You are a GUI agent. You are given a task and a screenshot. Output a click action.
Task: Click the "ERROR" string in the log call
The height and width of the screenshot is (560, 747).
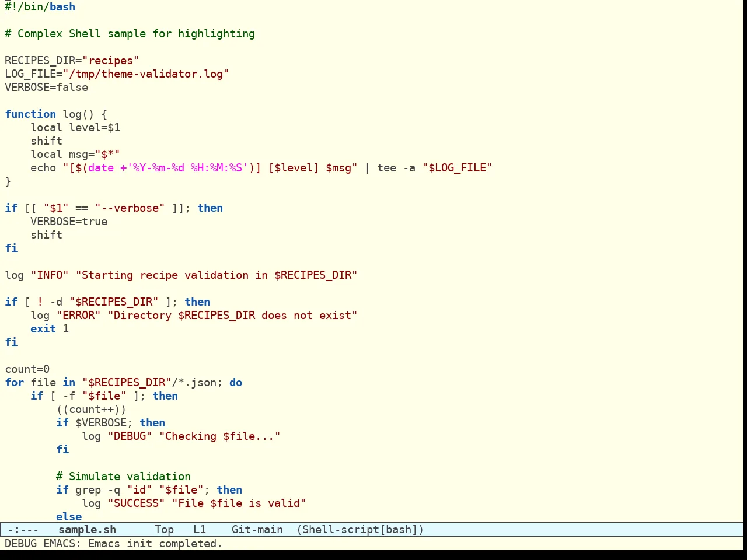[79, 316]
